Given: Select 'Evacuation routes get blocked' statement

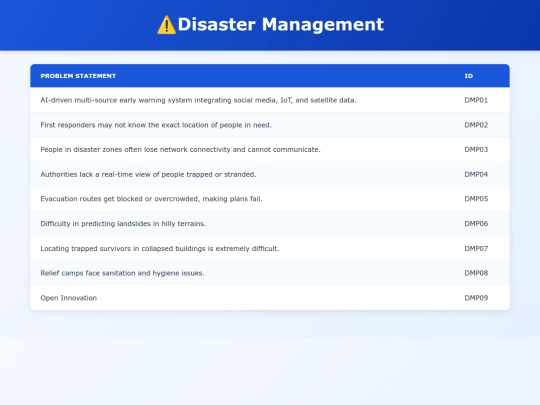Looking at the screenshot, I should [152, 199].
